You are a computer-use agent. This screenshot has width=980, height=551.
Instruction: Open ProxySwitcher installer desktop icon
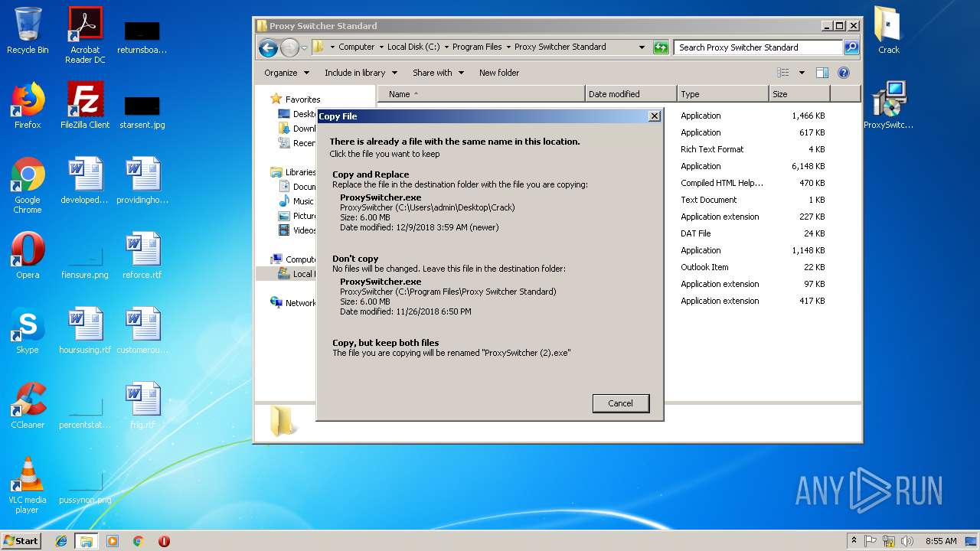click(x=888, y=106)
